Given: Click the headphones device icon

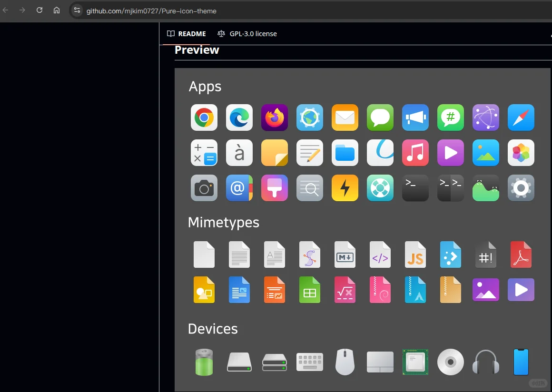Looking at the screenshot, I should click(486, 362).
